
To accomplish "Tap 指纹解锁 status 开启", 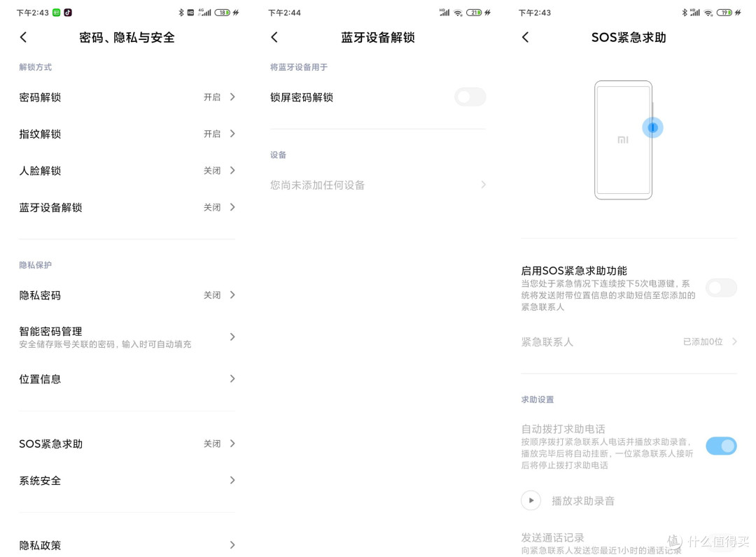I will pos(212,134).
